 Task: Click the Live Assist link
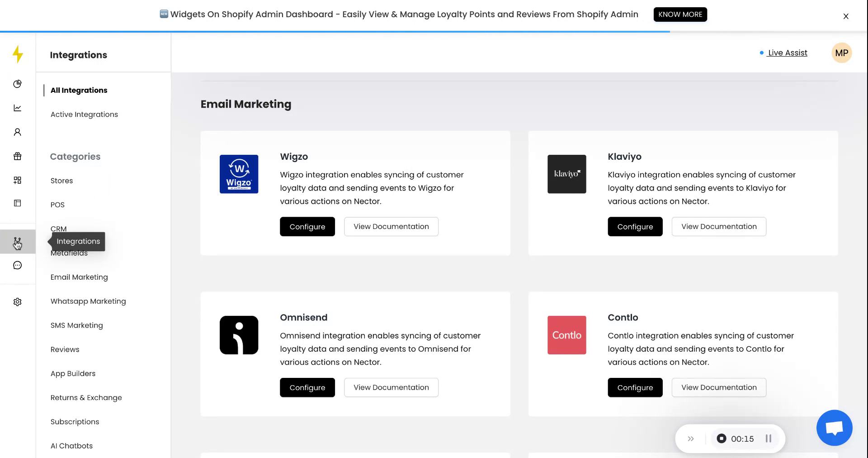click(x=787, y=53)
